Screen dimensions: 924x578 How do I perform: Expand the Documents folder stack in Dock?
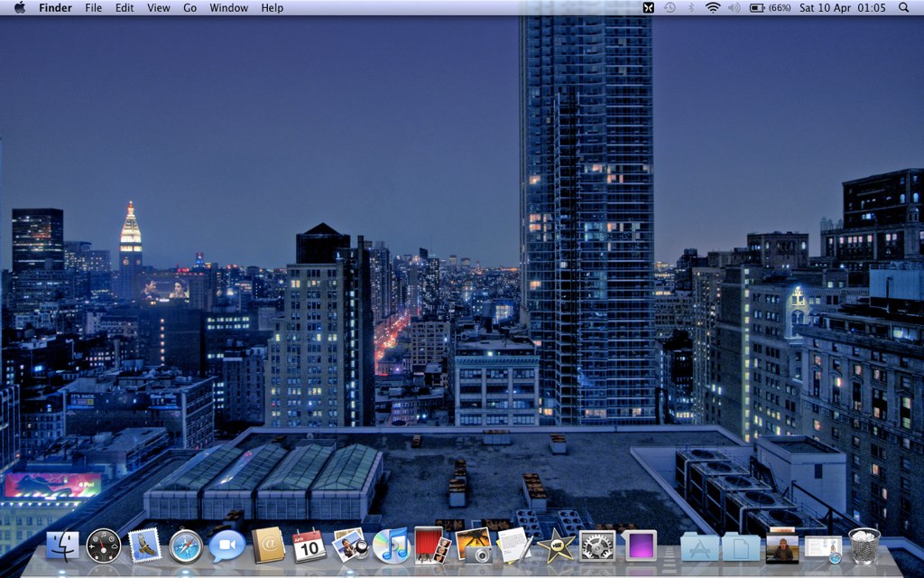(741, 546)
